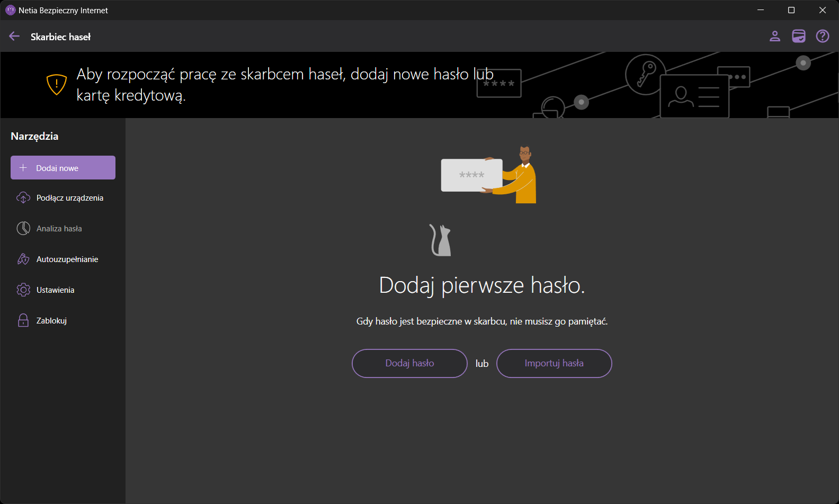Click the Analiza hasła chart icon
This screenshot has height=504, width=839.
click(23, 229)
